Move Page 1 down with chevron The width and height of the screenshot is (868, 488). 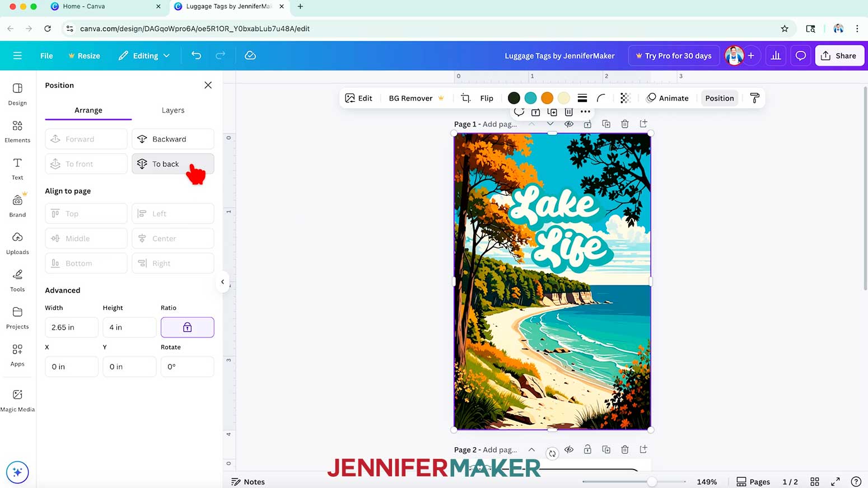coord(550,124)
